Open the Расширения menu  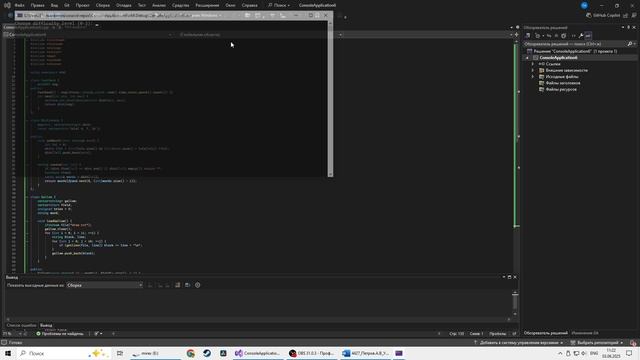207,5
